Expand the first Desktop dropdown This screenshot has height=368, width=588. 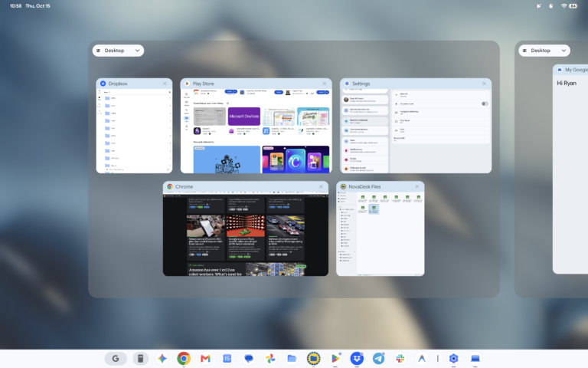tap(118, 51)
